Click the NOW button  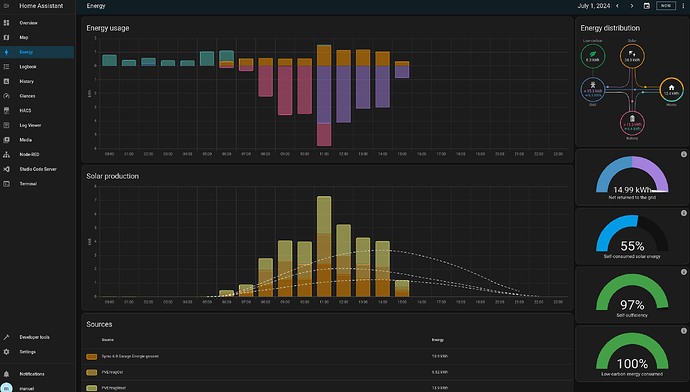(x=666, y=6)
